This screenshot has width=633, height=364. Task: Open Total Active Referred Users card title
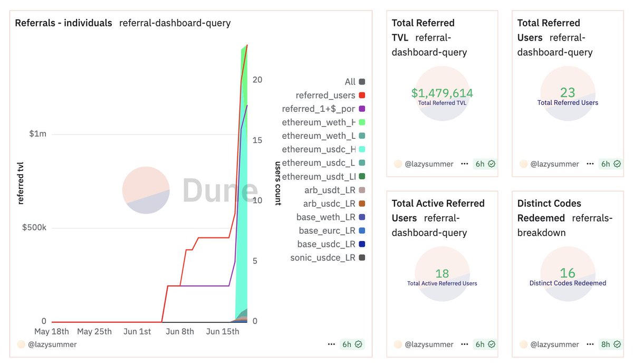click(438, 210)
